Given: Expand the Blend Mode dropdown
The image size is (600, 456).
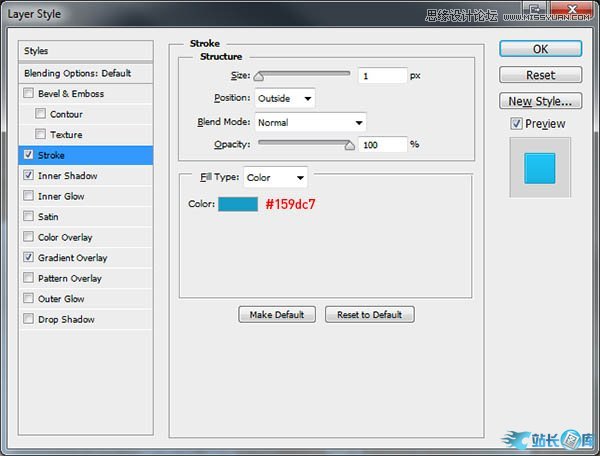Looking at the screenshot, I should [310, 122].
